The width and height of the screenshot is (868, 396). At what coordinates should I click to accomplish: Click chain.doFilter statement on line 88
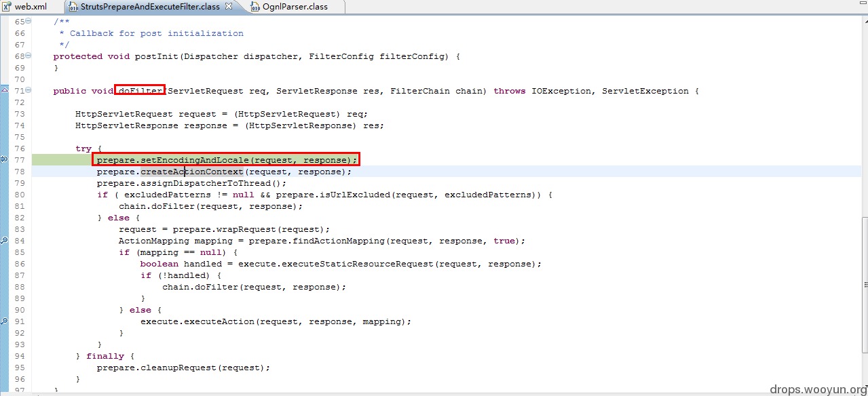(254, 287)
